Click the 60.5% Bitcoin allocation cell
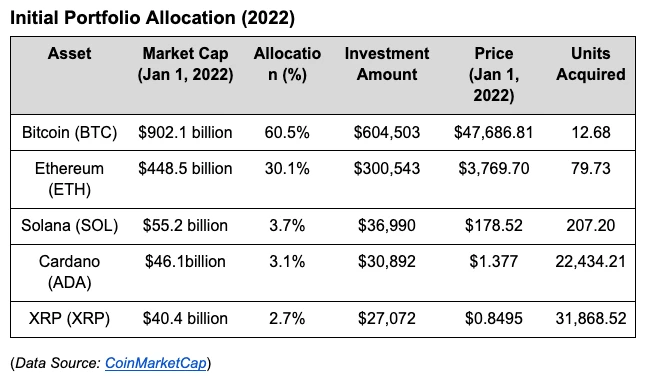 point(287,132)
